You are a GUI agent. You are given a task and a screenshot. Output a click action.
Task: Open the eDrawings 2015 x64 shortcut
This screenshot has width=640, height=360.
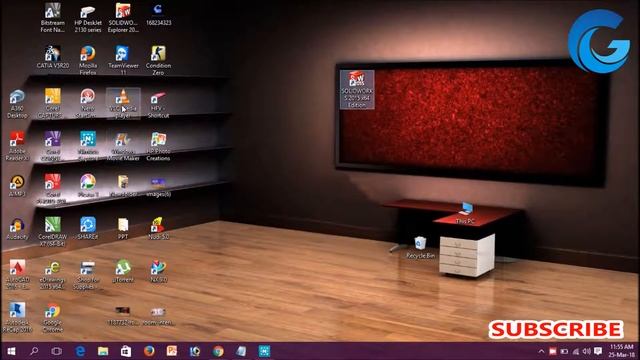(x=53, y=274)
